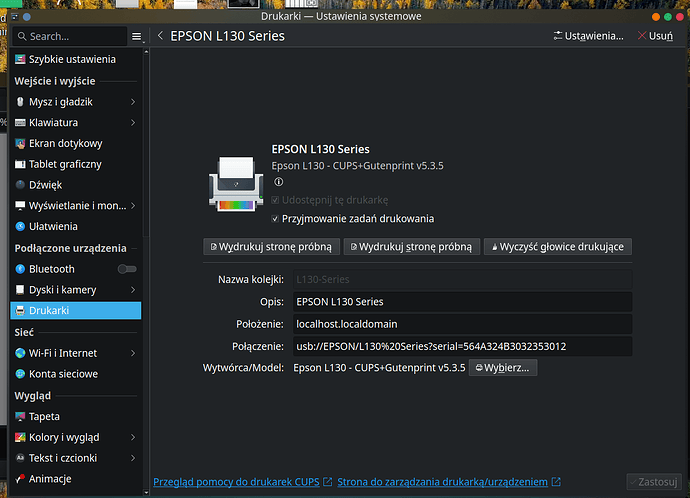The width and height of the screenshot is (690, 498).
Task: Click the Bluetooth icon in sidebar
Action: tap(20, 269)
